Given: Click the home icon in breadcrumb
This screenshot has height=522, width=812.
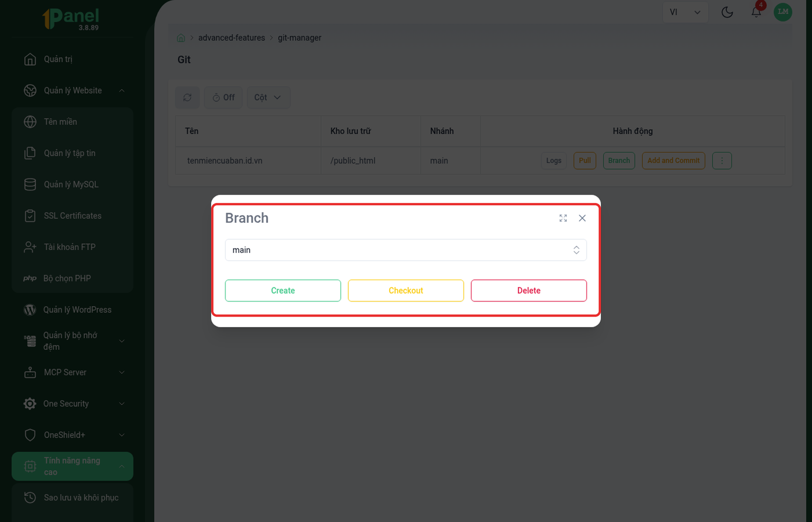Looking at the screenshot, I should 181,38.
